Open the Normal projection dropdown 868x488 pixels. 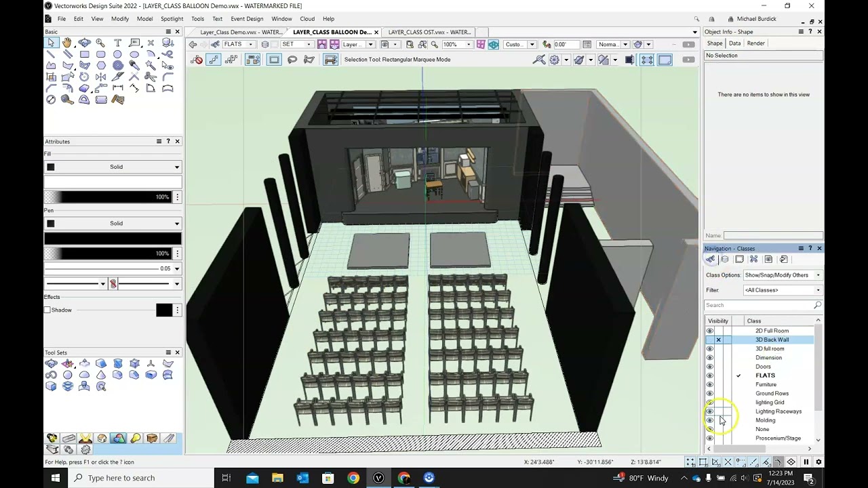click(613, 44)
